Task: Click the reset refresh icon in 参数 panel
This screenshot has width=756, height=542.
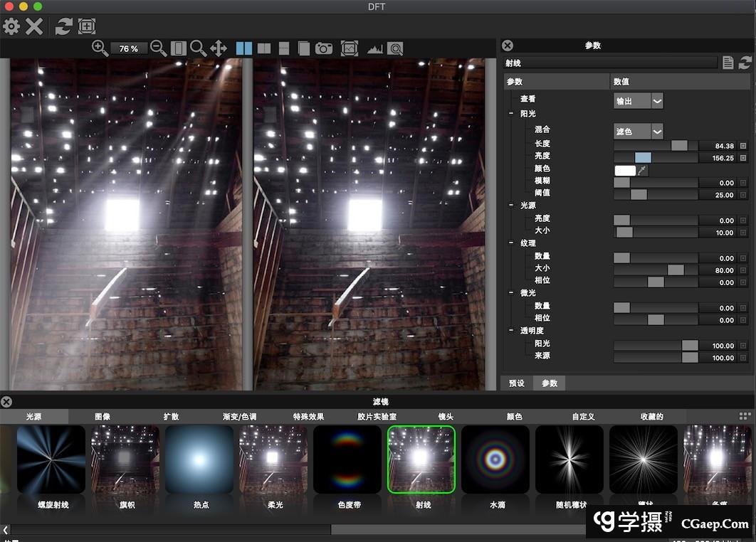Action: [745, 63]
